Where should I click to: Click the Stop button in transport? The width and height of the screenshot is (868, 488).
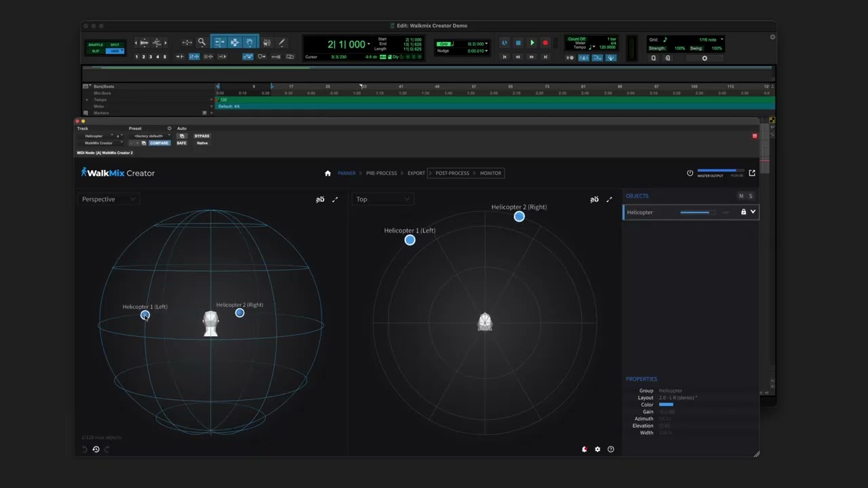518,43
